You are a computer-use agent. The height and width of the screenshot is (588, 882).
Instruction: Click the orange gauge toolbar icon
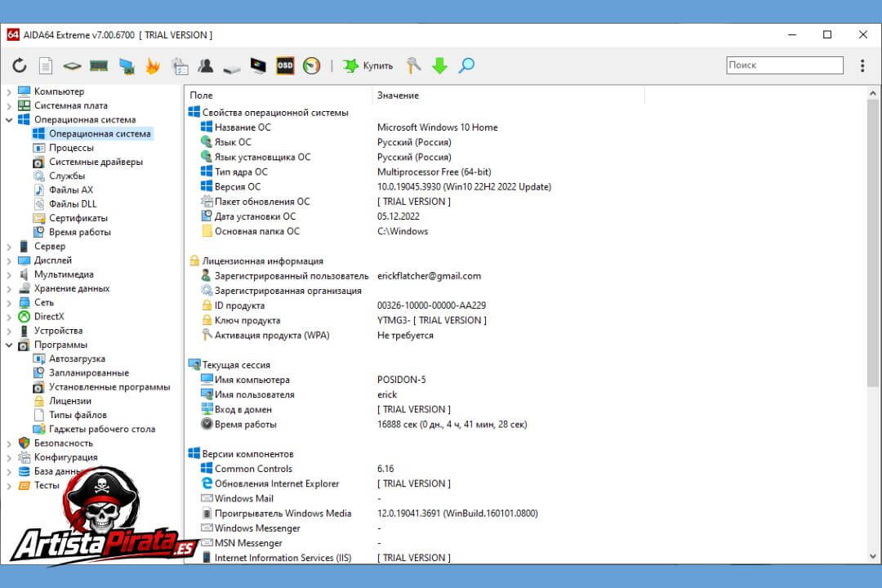pyautogui.click(x=312, y=66)
